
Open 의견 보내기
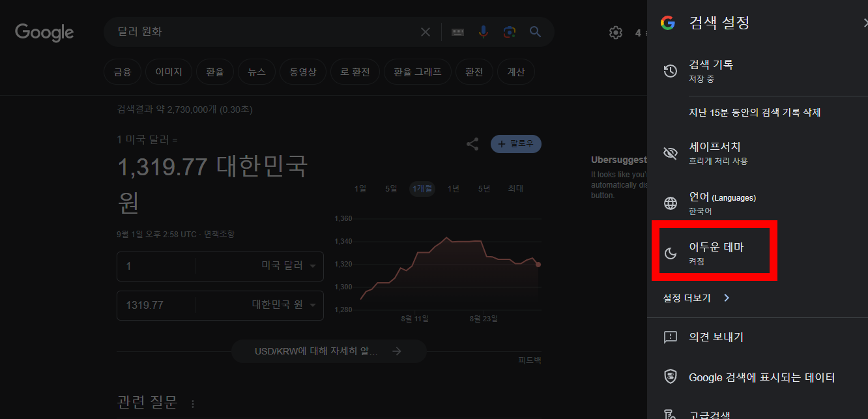pos(757,337)
